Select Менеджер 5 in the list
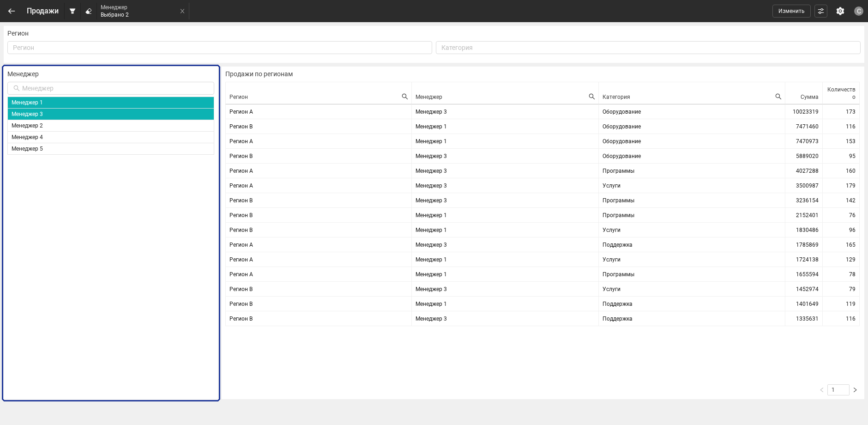This screenshot has height=425, width=868. 111,149
